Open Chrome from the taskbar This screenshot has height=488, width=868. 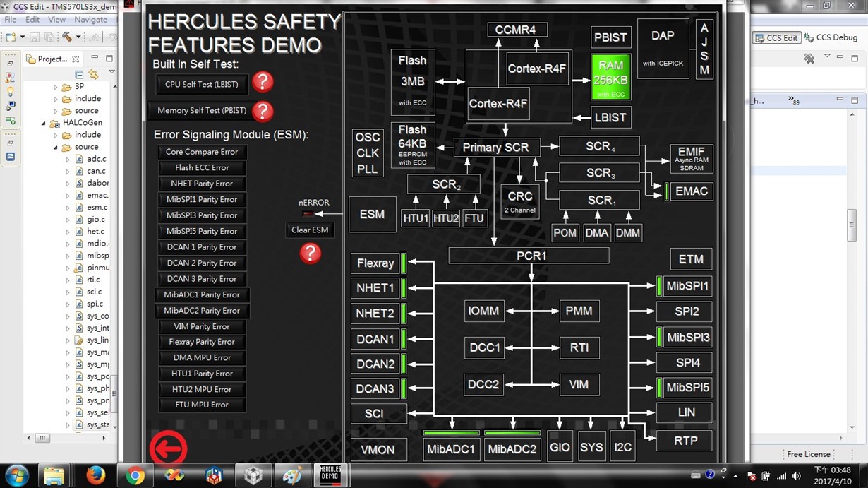coord(135,475)
